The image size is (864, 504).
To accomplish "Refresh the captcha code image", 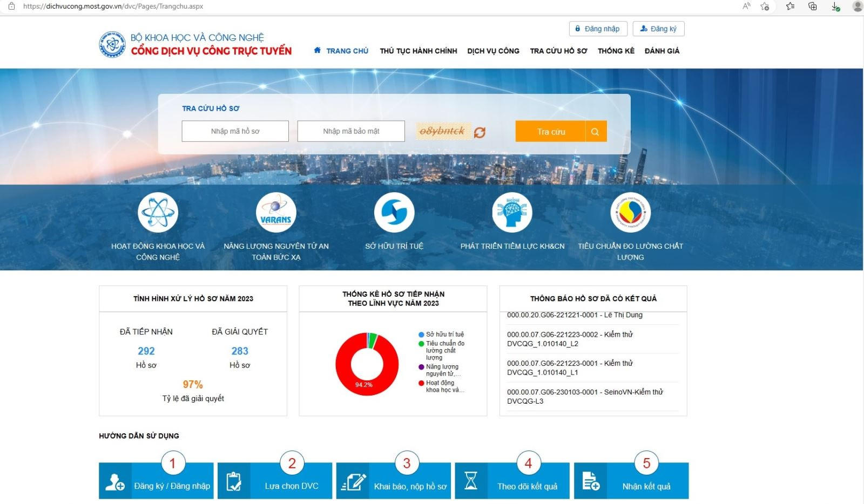I will (480, 132).
